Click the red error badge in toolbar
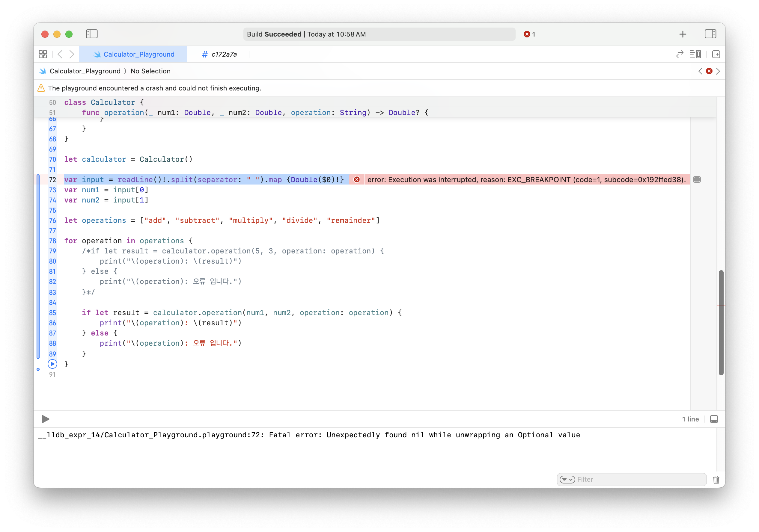This screenshot has height=532, width=759. coord(529,34)
